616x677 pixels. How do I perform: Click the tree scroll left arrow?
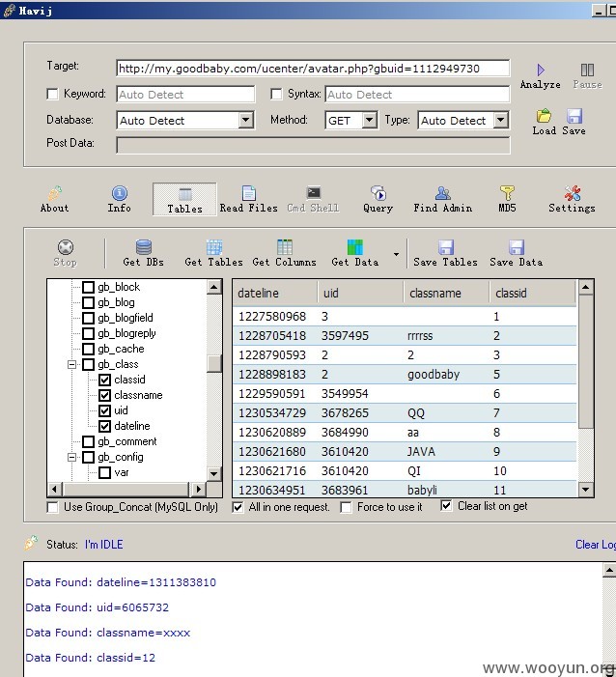pos(55,490)
